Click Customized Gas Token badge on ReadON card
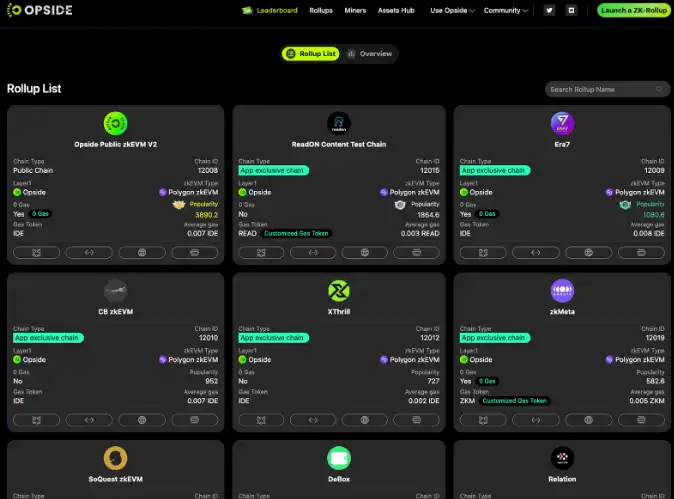This screenshot has height=499, width=674. (296, 233)
